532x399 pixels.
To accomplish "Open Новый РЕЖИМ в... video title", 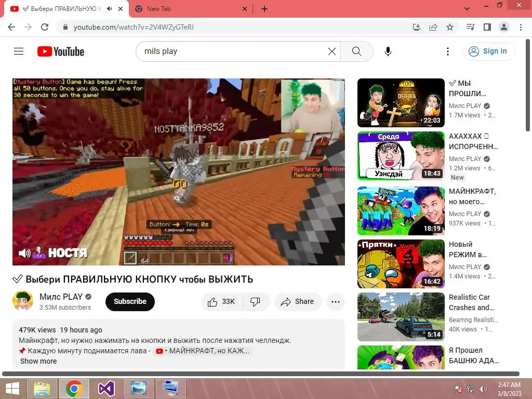I will pyautogui.click(x=468, y=249).
